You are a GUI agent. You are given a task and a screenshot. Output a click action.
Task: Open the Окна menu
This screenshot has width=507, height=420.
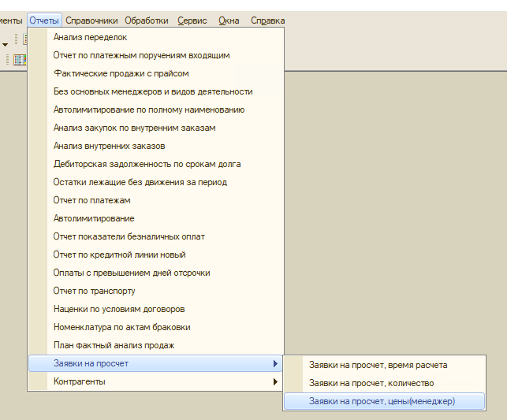(x=229, y=20)
